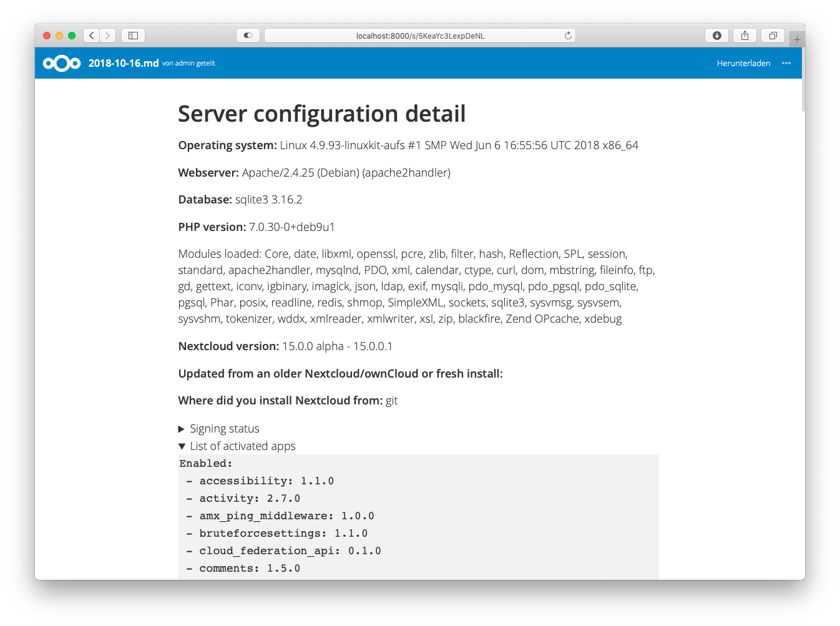Click the 'PHP version:' label
The height and width of the screenshot is (626, 840).
click(212, 227)
